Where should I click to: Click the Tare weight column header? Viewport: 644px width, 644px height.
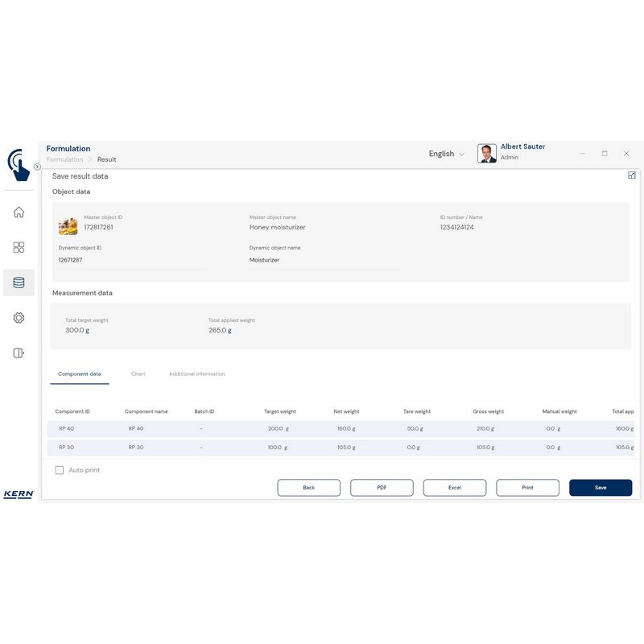click(x=417, y=411)
